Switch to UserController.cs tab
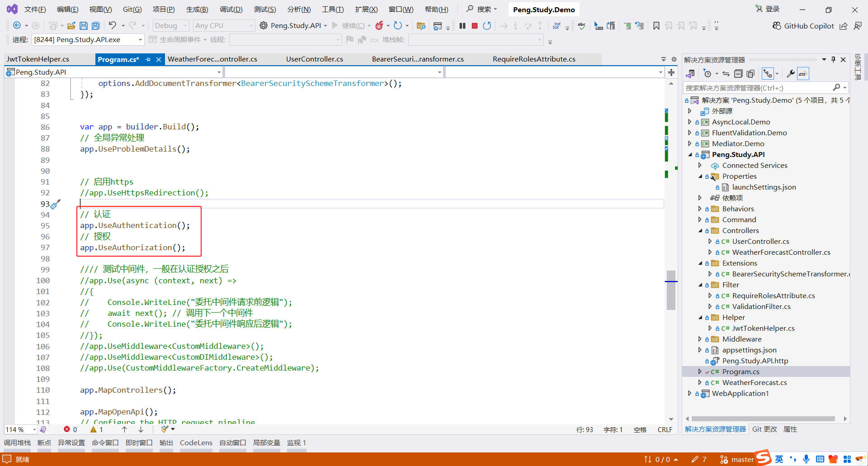Image resolution: width=868 pixels, height=466 pixels. pyautogui.click(x=315, y=59)
